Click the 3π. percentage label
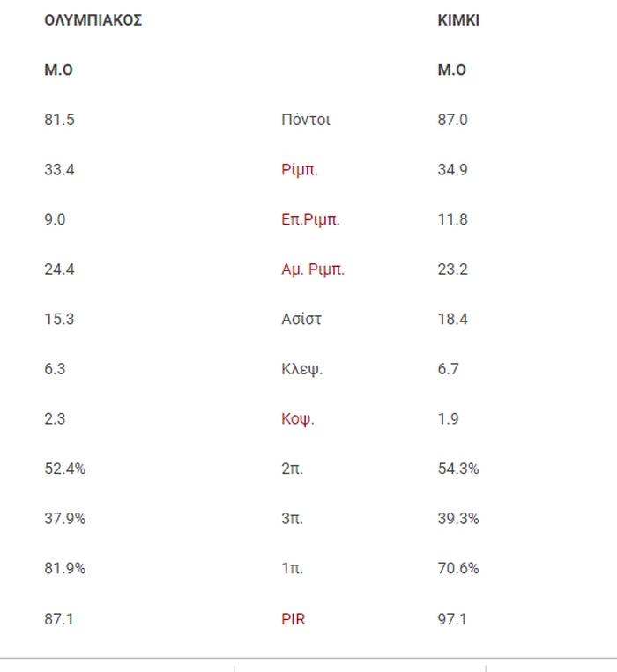617x672 pixels. 292,519
